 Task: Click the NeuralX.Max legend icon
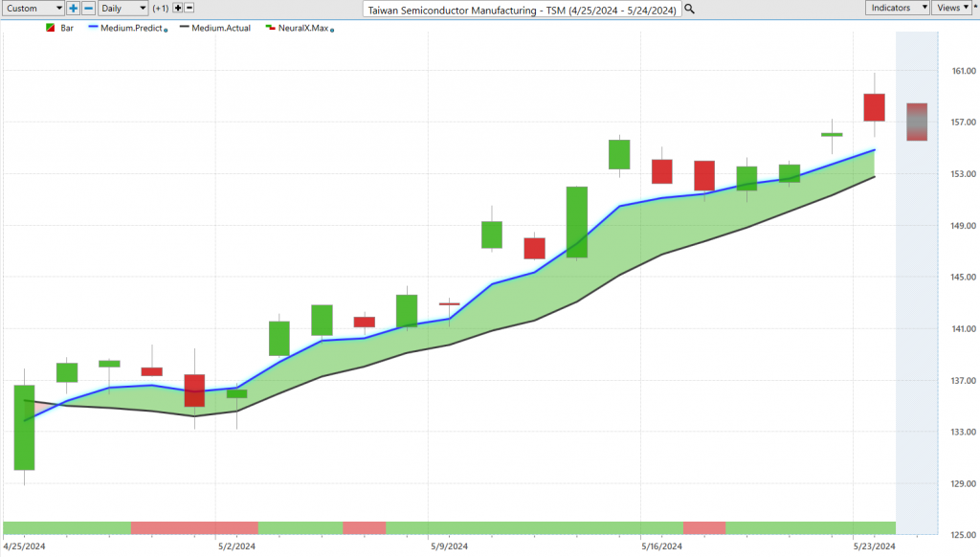[x=270, y=29]
